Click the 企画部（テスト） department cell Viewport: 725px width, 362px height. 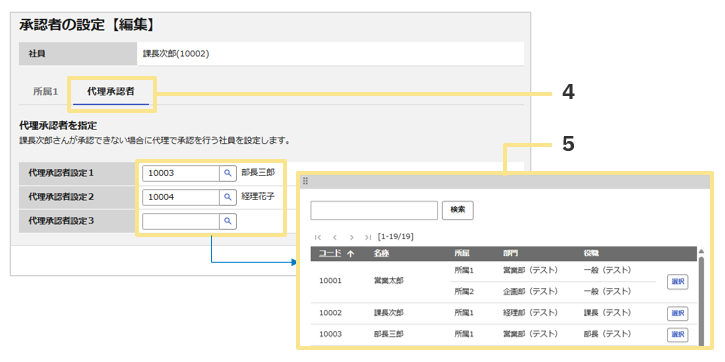[530, 292]
